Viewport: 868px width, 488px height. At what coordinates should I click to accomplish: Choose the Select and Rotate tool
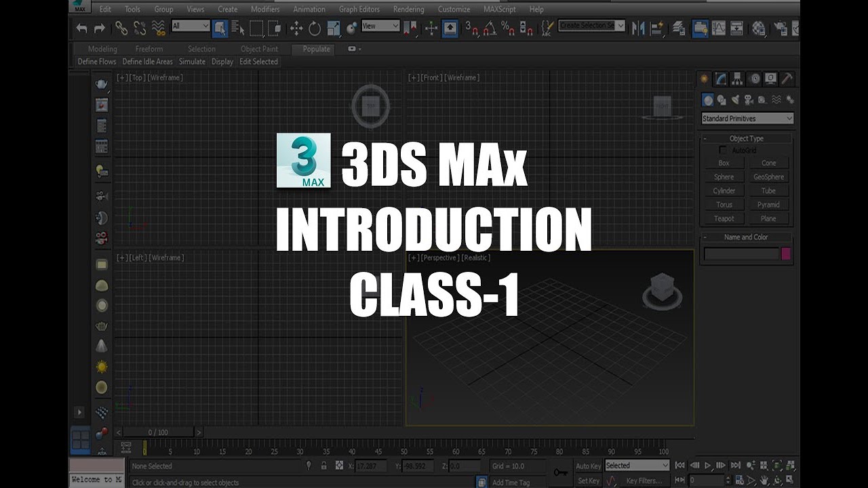pyautogui.click(x=315, y=28)
